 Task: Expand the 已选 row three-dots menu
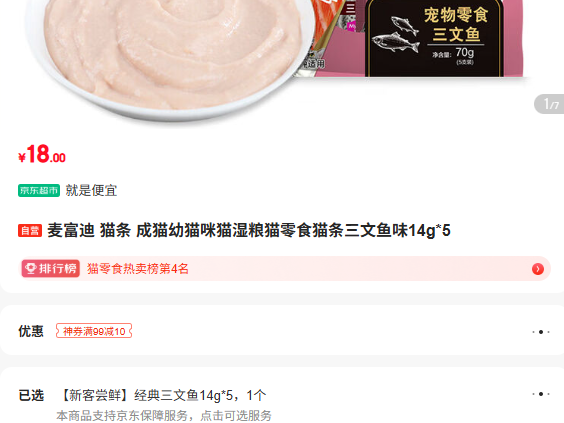coord(541,394)
